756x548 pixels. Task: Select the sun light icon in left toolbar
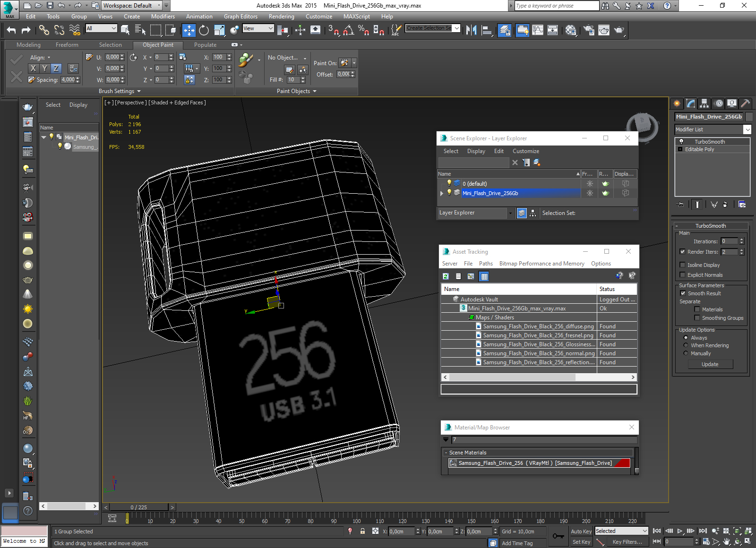point(28,309)
